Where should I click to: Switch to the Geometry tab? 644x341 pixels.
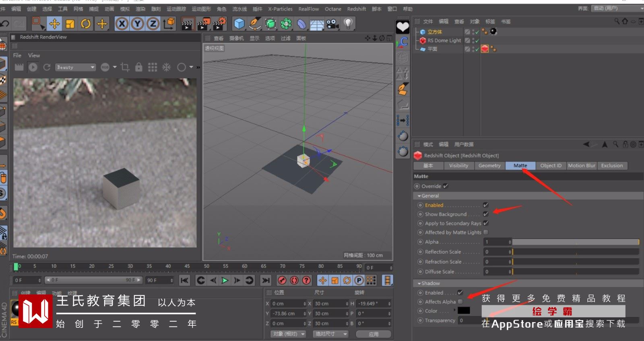[489, 166]
